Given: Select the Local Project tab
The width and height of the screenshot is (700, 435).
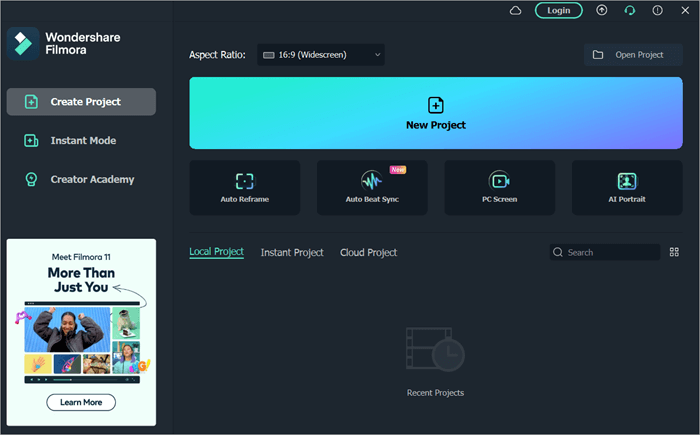Looking at the screenshot, I should (216, 252).
